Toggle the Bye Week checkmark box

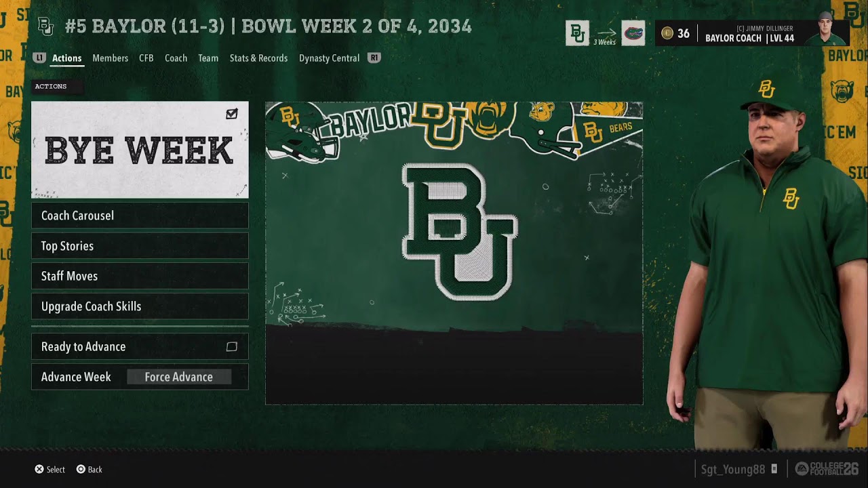click(x=232, y=114)
